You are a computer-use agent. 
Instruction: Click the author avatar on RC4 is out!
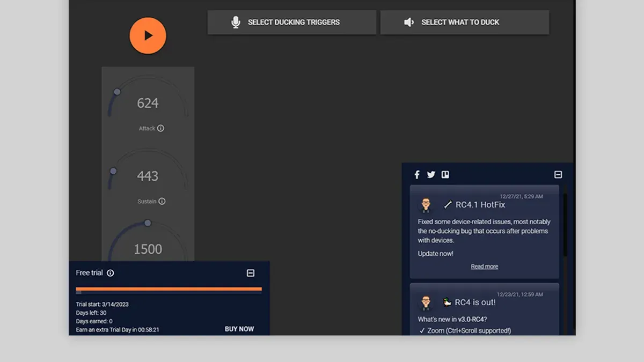(426, 302)
